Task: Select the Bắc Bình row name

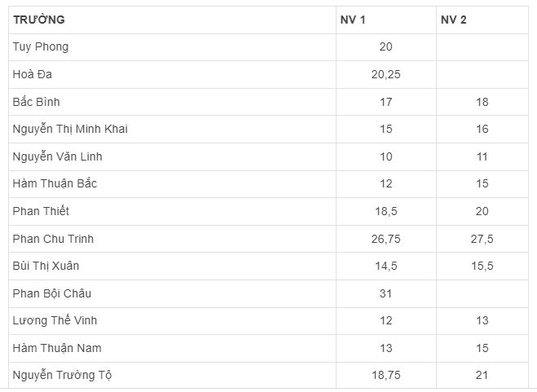Action: 37,102
